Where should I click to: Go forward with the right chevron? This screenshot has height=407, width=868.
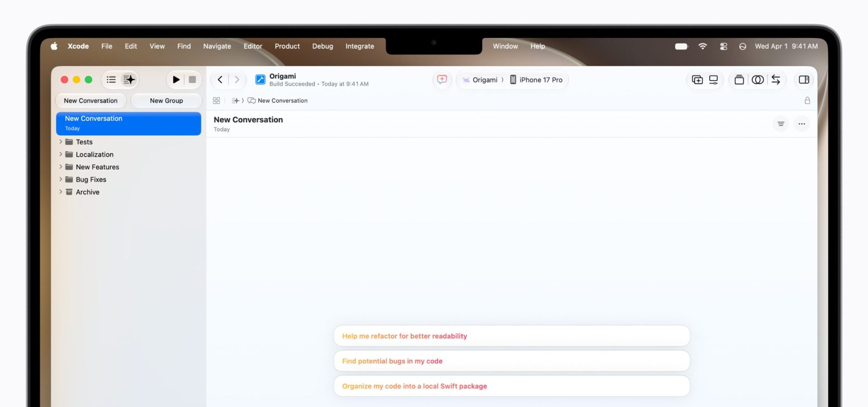point(236,80)
